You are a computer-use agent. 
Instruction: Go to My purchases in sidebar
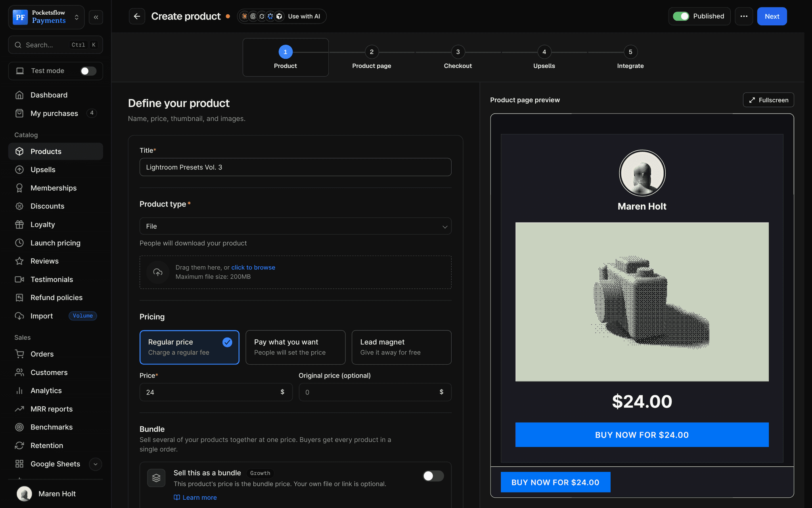(x=56, y=113)
